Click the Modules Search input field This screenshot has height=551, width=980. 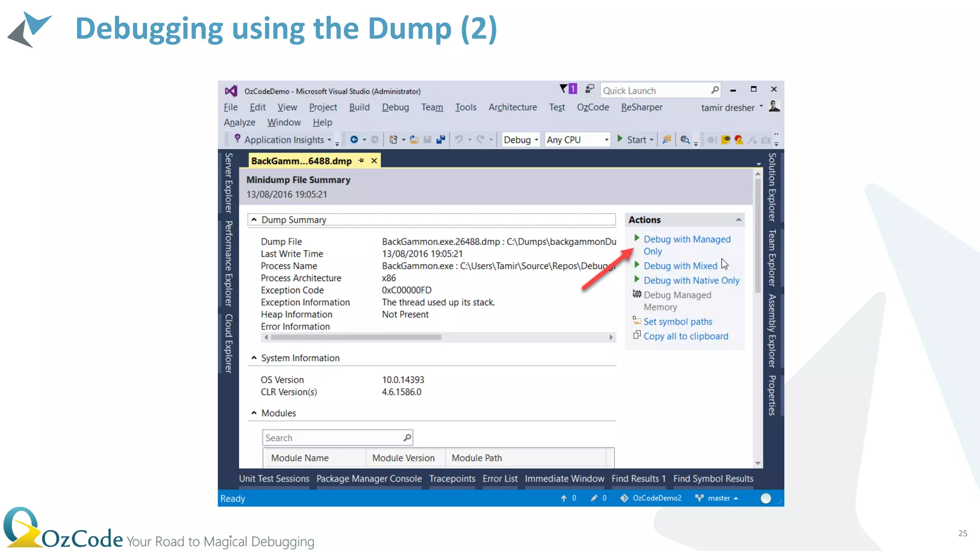click(337, 438)
